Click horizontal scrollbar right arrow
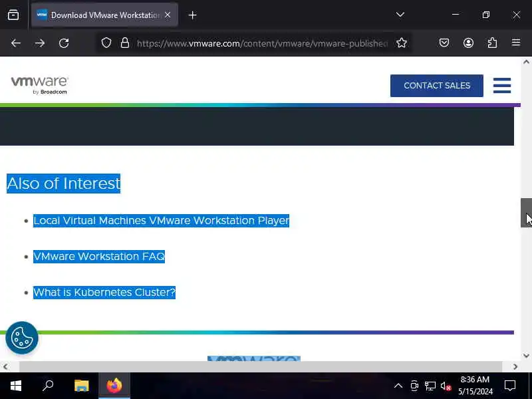The image size is (532, 399). point(515,366)
